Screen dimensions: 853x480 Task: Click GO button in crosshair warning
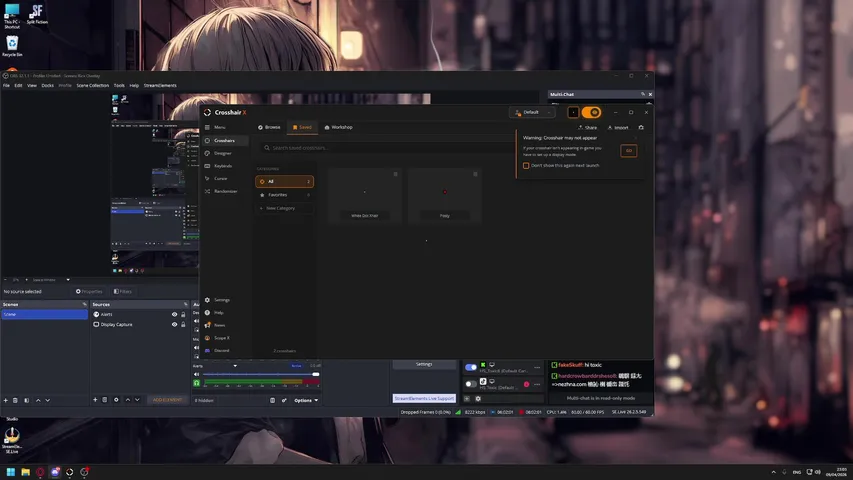point(628,151)
